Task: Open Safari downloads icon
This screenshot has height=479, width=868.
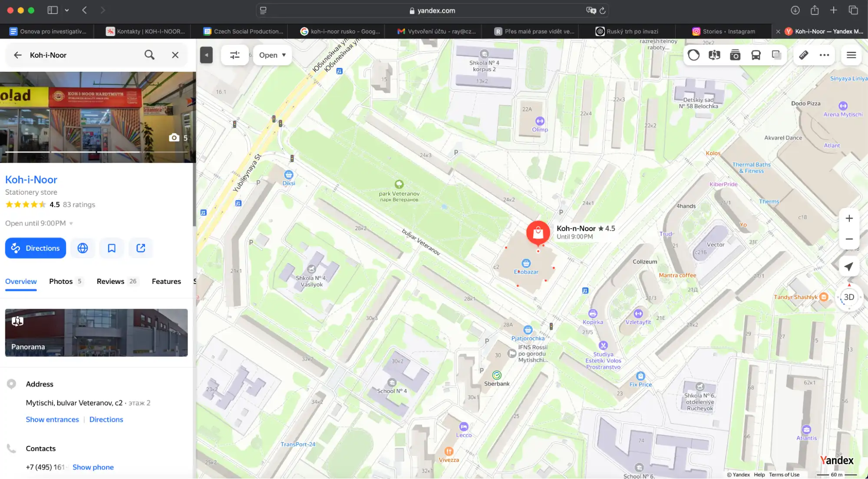Action: click(x=795, y=10)
